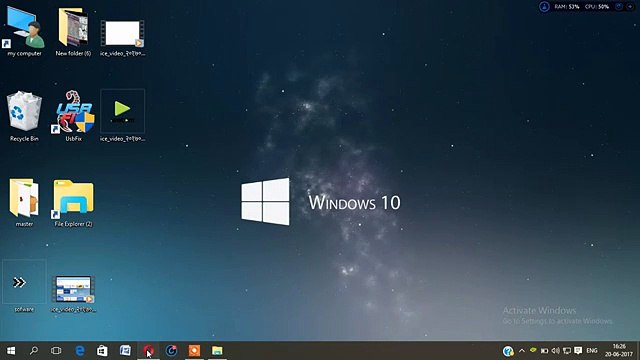Open the Windows Store taskbar icon
Viewport: 640px width, 360px height.
[x=102, y=351]
